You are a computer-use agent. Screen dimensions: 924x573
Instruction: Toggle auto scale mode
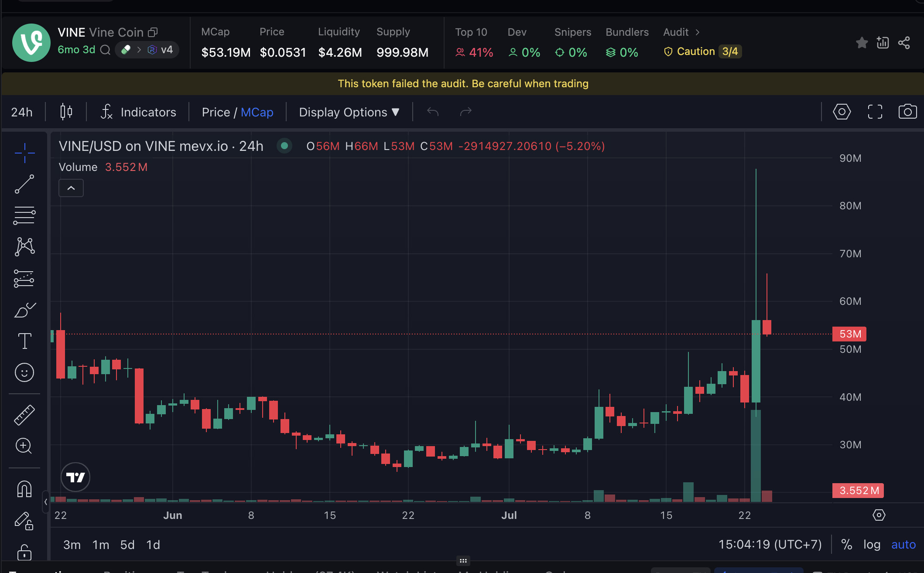tap(903, 544)
